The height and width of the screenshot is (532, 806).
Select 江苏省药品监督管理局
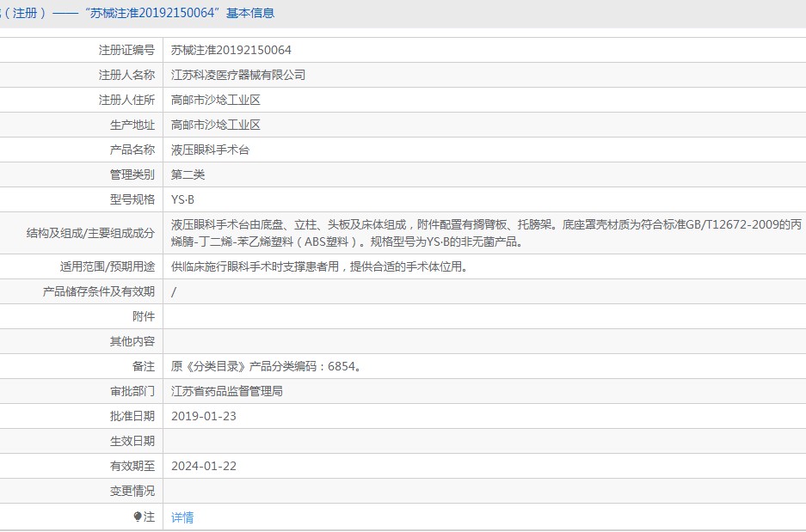(x=227, y=391)
